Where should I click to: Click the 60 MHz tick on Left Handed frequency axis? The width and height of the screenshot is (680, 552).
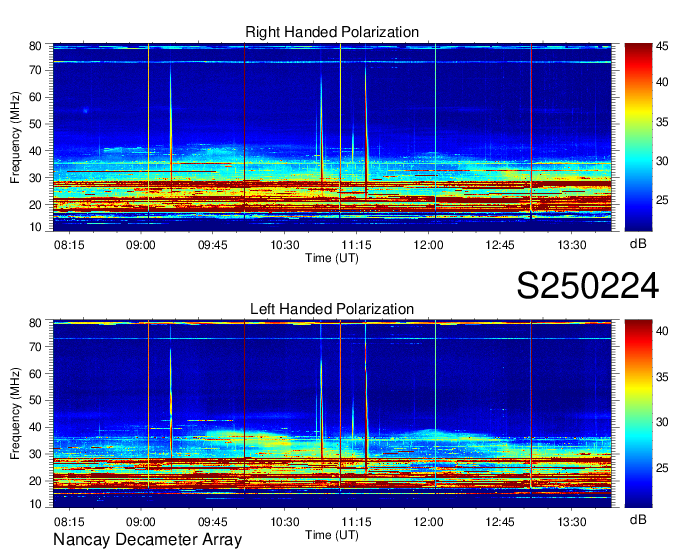click(35, 373)
